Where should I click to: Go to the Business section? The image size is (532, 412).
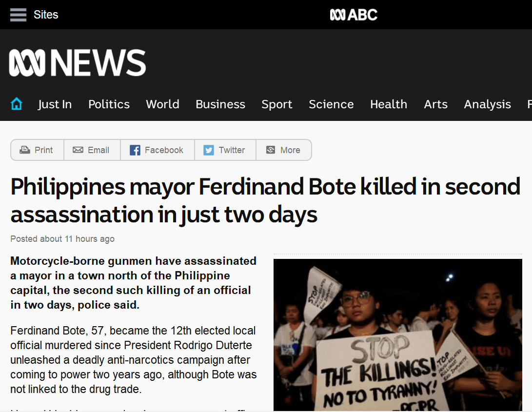tap(220, 104)
